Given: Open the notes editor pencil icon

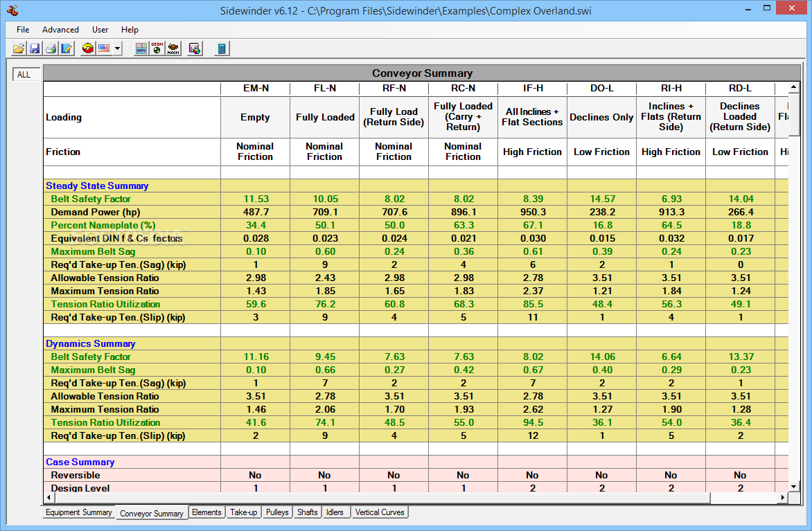Looking at the screenshot, I should 67,48.
